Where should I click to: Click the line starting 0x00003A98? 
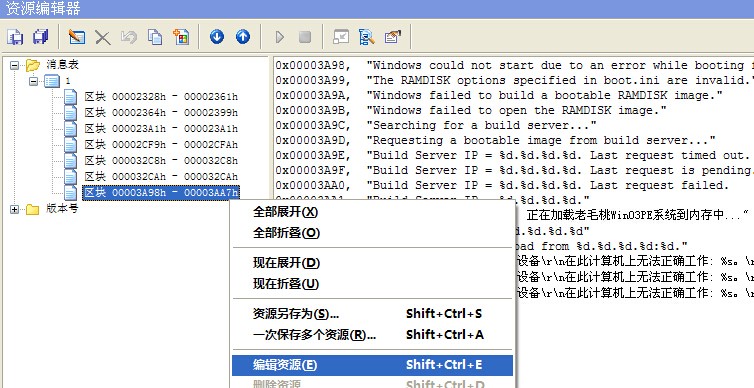coord(515,65)
